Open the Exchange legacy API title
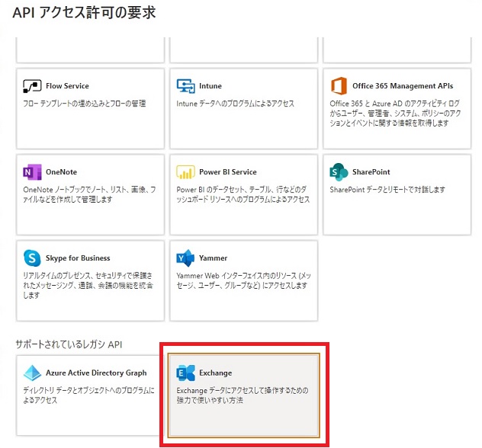Screen dimensions: 482x448 [x=216, y=373]
